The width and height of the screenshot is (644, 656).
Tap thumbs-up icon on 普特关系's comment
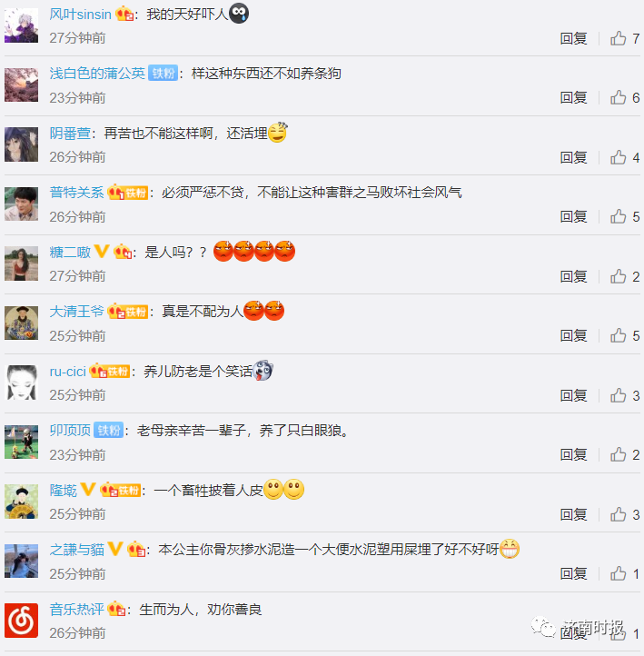click(x=618, y=217)
